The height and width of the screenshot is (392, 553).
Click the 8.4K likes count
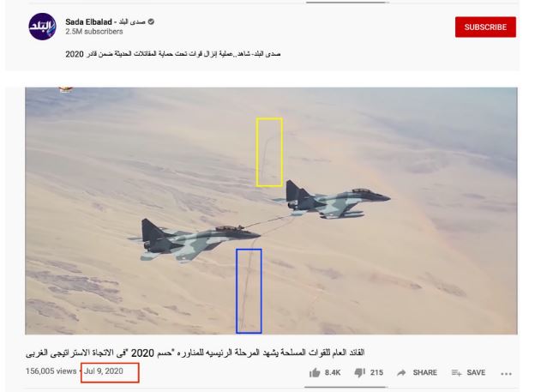pyautogui.click(x=333, y=372)
